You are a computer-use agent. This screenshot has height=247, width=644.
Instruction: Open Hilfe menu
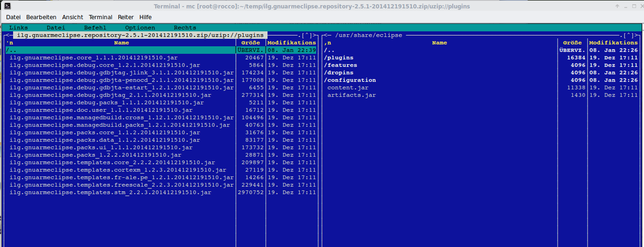click(x=145, y=17)
